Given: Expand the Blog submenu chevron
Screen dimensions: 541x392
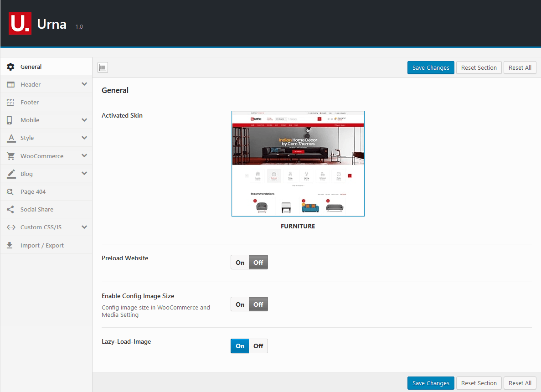Looking at the screenshot, I should click(84, 174).
